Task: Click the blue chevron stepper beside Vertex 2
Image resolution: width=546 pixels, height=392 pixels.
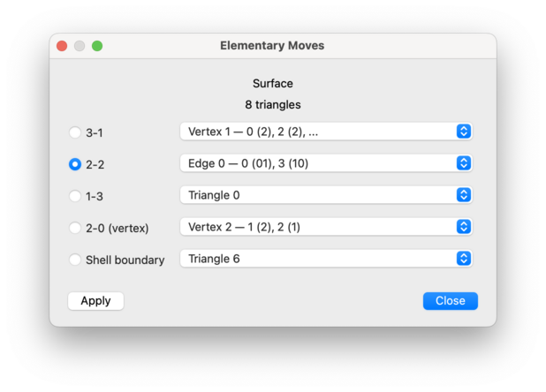Action: (464, 227)
